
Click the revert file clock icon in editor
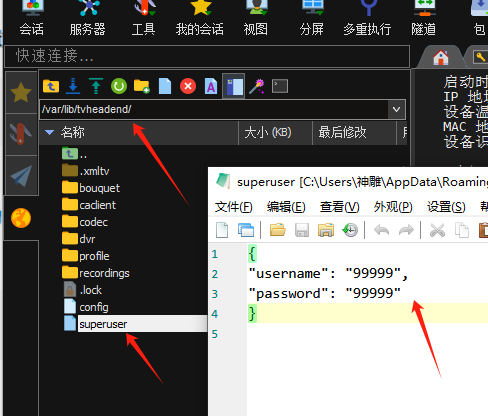[350, 230]
